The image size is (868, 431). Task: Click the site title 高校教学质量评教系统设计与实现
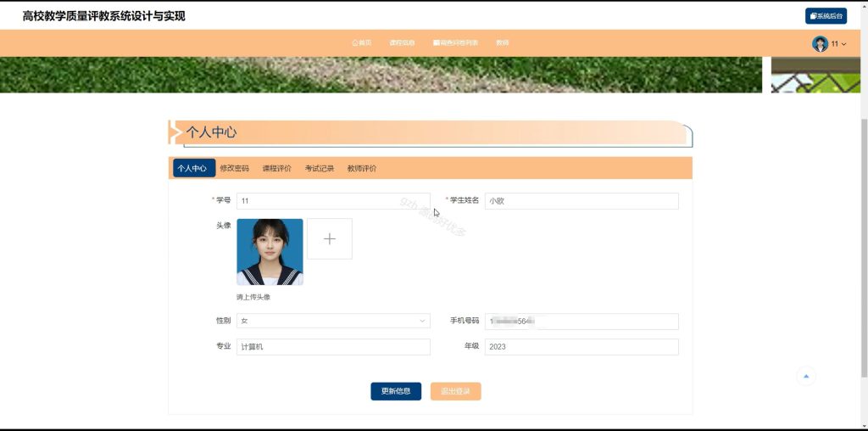(103, 16)
